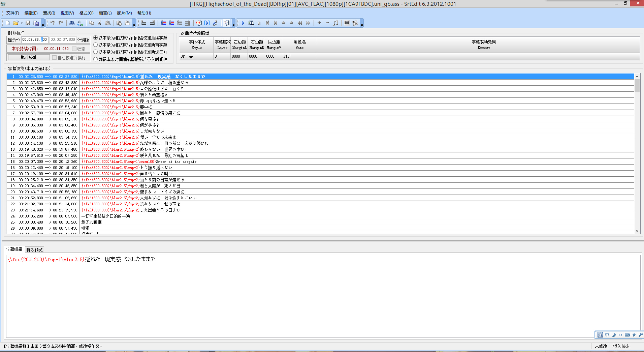Open Find with the binoculars icon

pos(72,23)
